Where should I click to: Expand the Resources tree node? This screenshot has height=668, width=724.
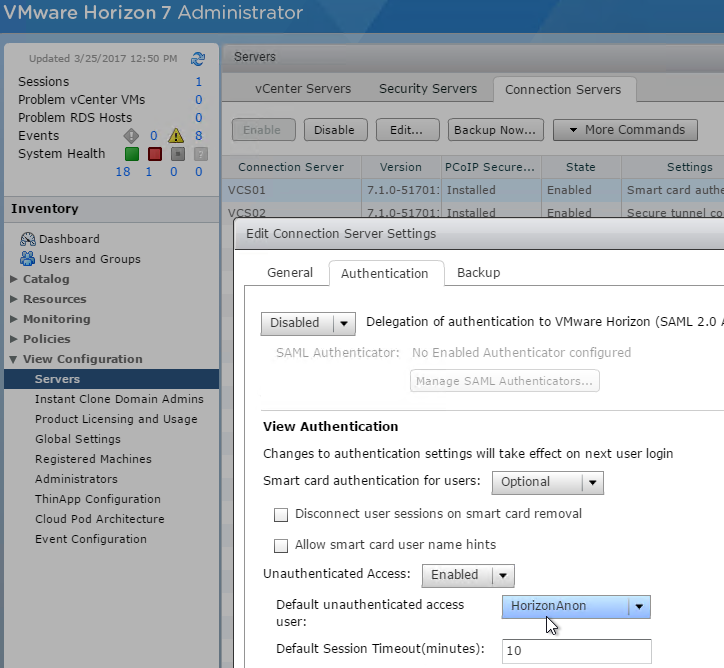(14, 299)
